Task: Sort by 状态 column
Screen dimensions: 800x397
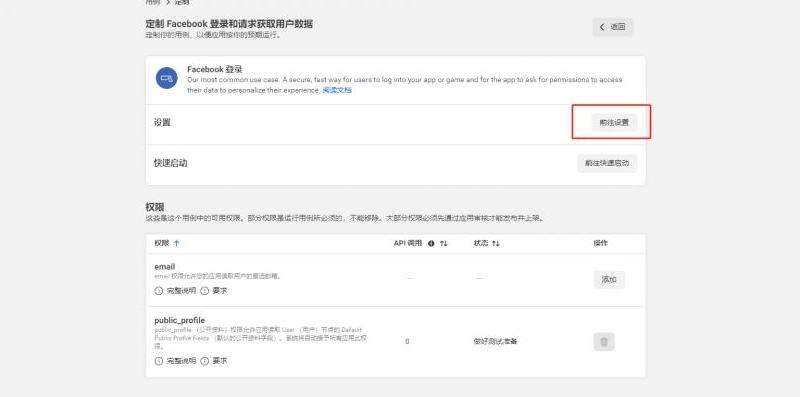Action: click(x=495, y=243)
